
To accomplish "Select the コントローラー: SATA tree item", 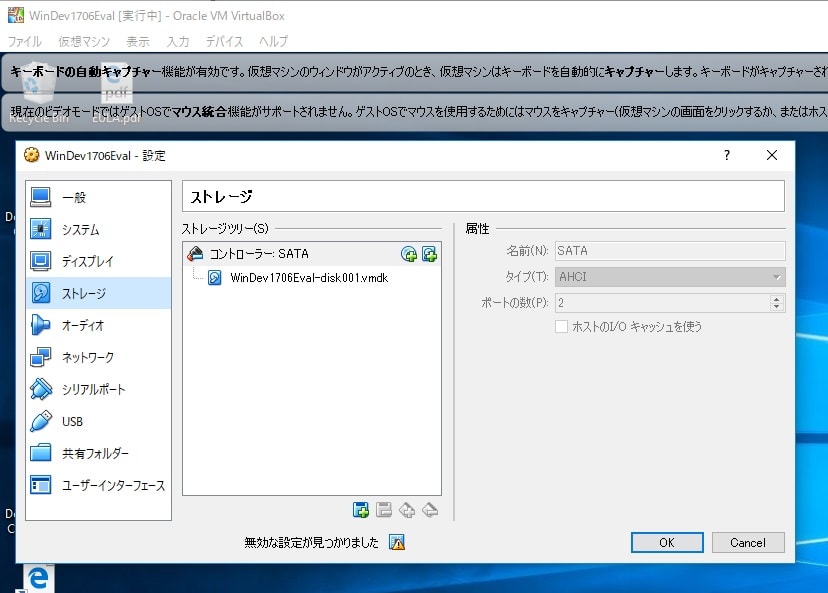I will tap(312, 254).
